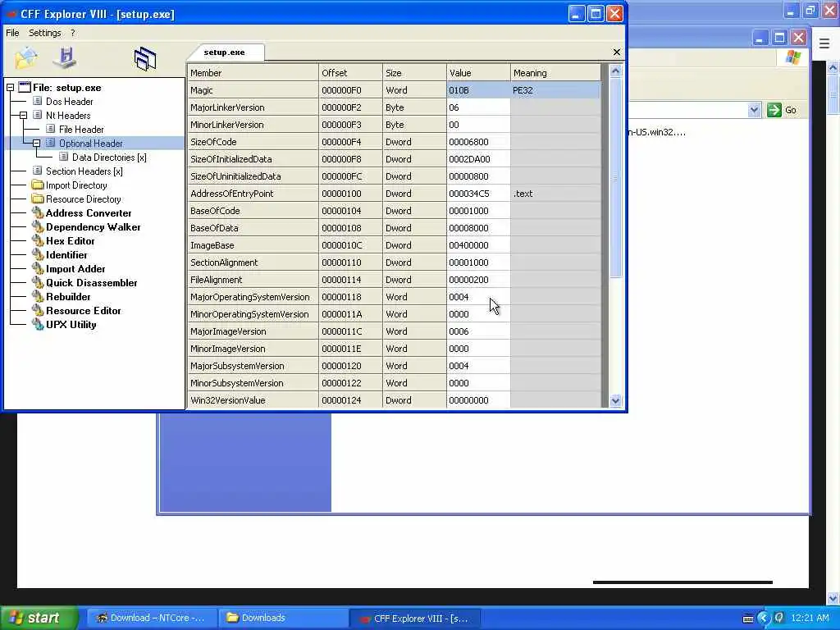
Task: Open the File menu
Action: click(x=12, y=33)
